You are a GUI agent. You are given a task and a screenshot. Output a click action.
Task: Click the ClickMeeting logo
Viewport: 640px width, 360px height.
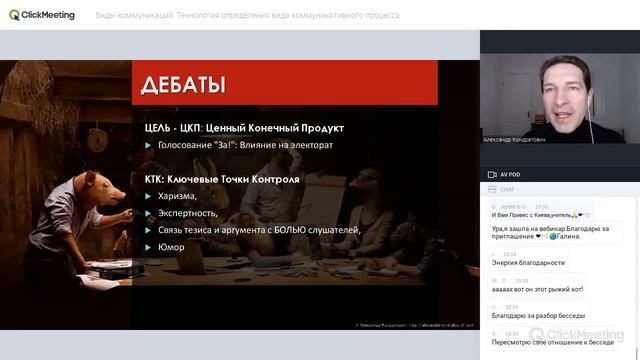(x=42, y=15)
